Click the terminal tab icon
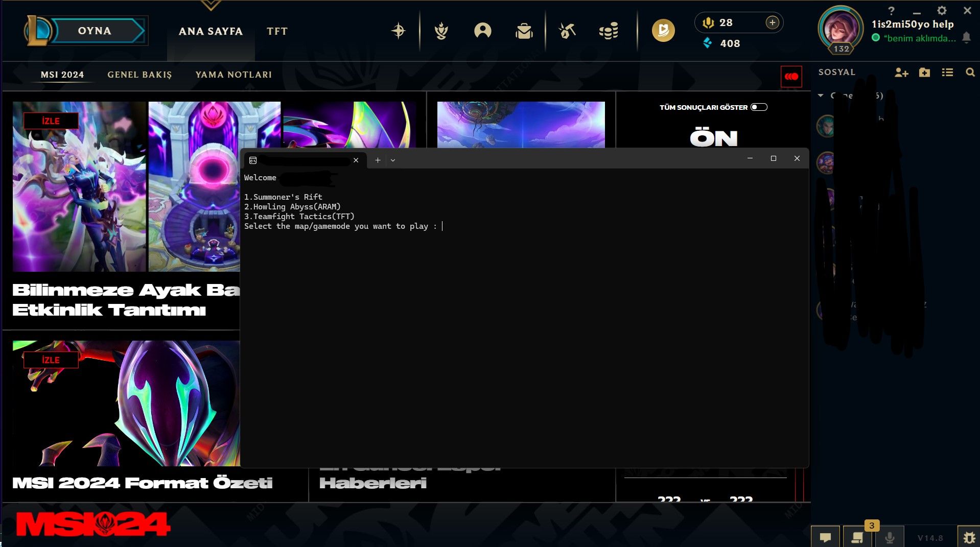 [x=253, y=160]
